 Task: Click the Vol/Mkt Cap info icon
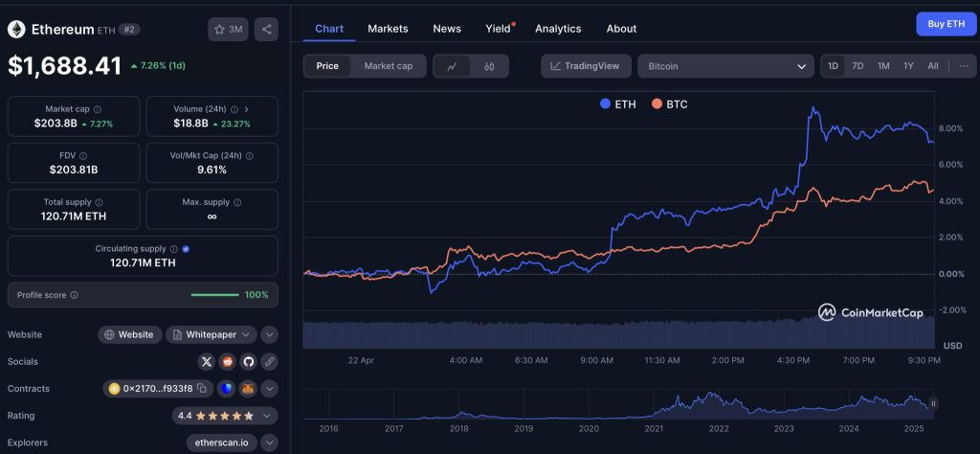248,156
